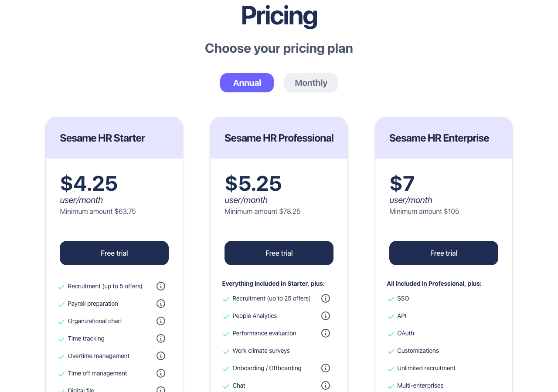The height and width of the screenshot is (392, 558).
Task: Start a free trial of Sesame HR Starter
Action: click(114, 253)
